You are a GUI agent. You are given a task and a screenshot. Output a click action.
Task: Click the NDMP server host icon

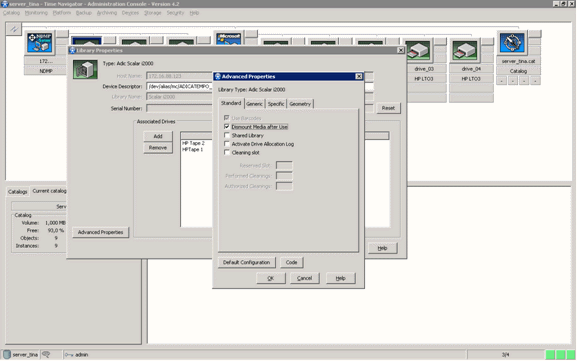(x=40, y=43)
